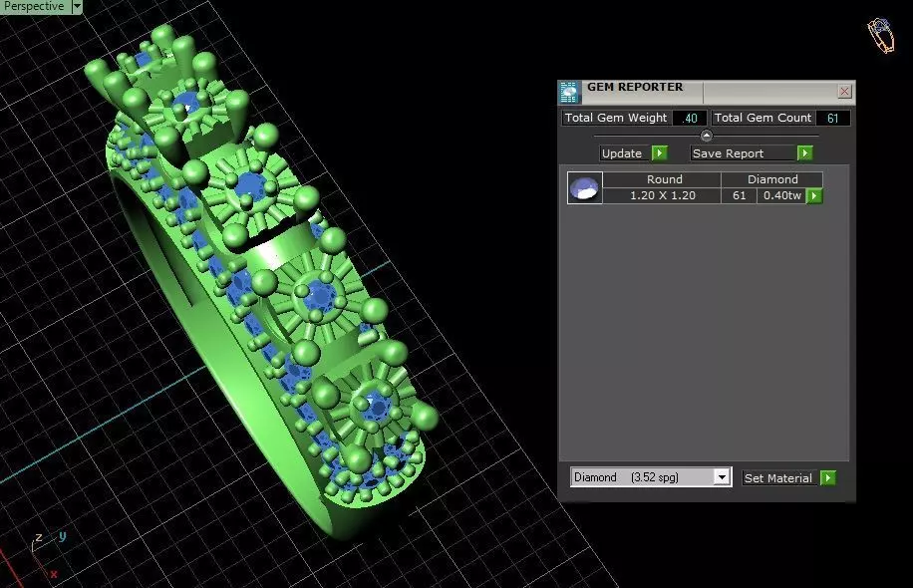913x588 pixels.
Task: Click the Total Gem Weight value .40
Action: click(x=690, y=119)
